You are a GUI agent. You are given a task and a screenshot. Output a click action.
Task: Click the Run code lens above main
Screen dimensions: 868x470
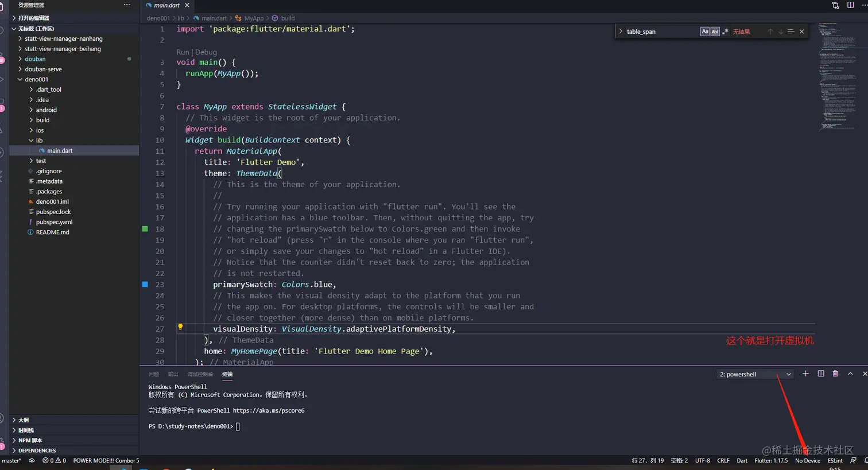point(183,52)
